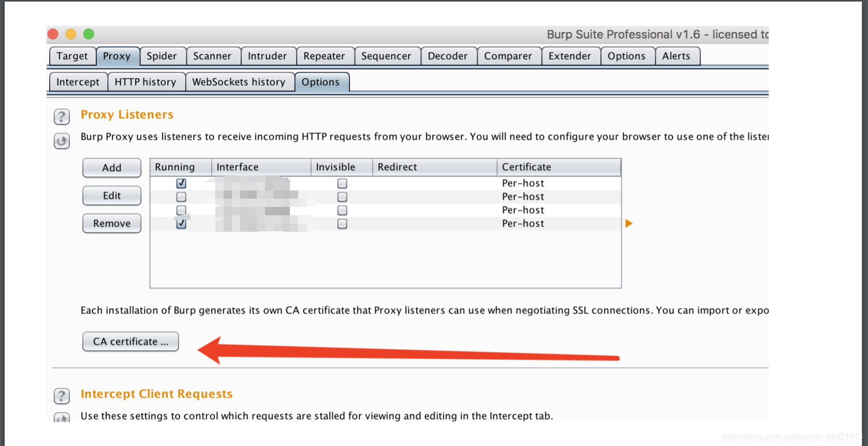Click the Remove listener button

(x=112, y=224)
